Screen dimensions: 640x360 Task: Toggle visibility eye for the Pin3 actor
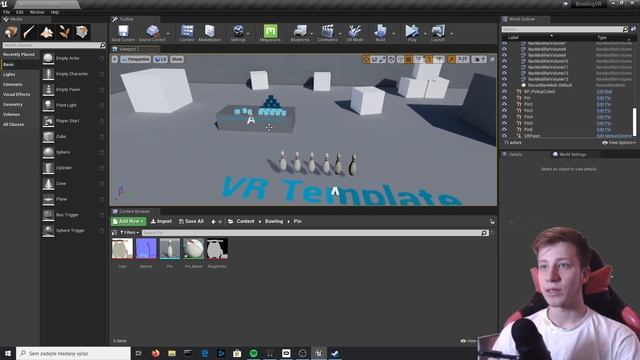click(504, 110)
